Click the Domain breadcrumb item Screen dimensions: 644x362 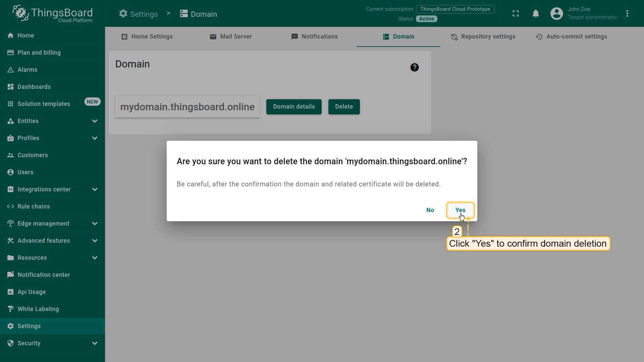[198, 14]
